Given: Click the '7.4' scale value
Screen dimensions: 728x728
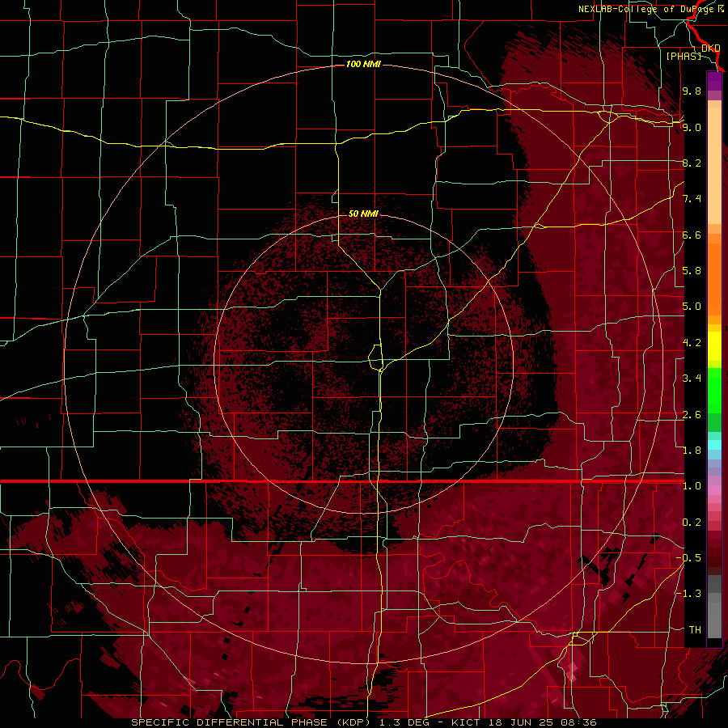Looking at the screenshot, I should click(x=692, y=199).
